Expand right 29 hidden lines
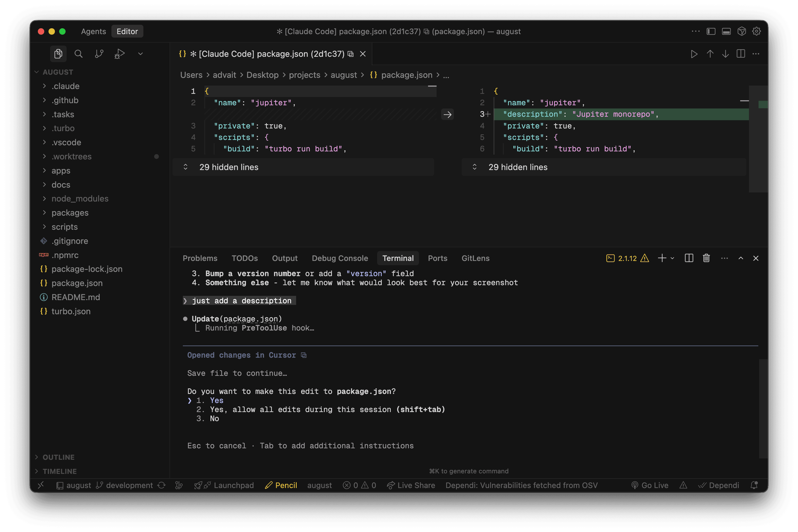 click(x=604, y=167)
